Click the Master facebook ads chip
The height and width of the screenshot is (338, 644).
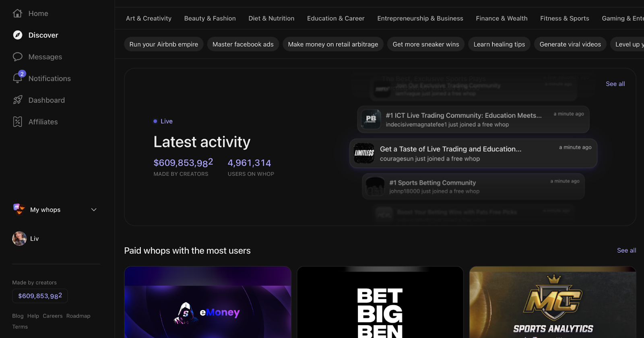(243, 44)
